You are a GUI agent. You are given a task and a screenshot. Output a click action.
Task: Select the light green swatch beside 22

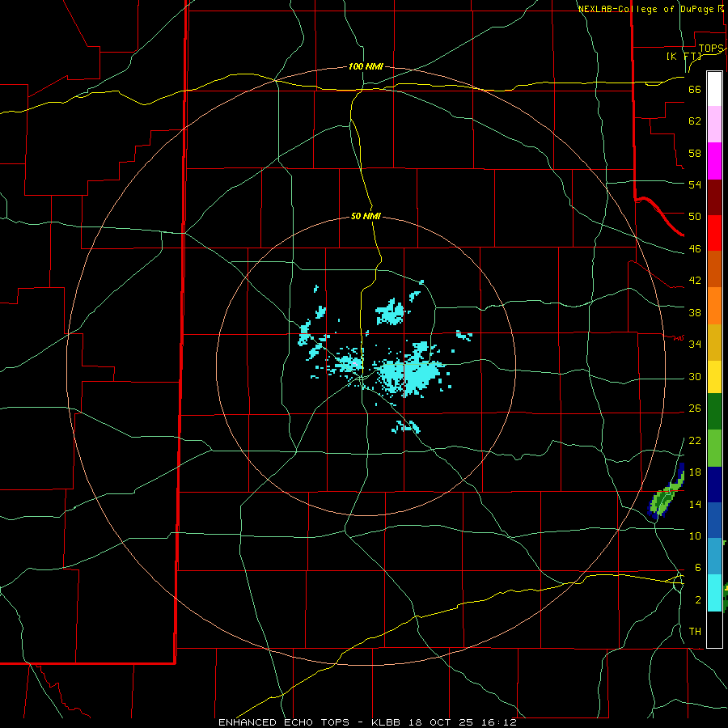point(714,448)
